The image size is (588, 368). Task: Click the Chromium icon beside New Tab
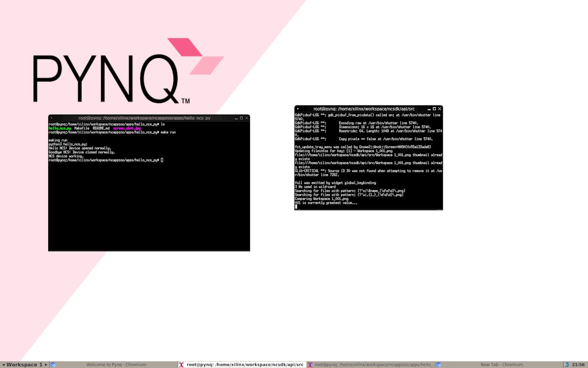(438, 365)
